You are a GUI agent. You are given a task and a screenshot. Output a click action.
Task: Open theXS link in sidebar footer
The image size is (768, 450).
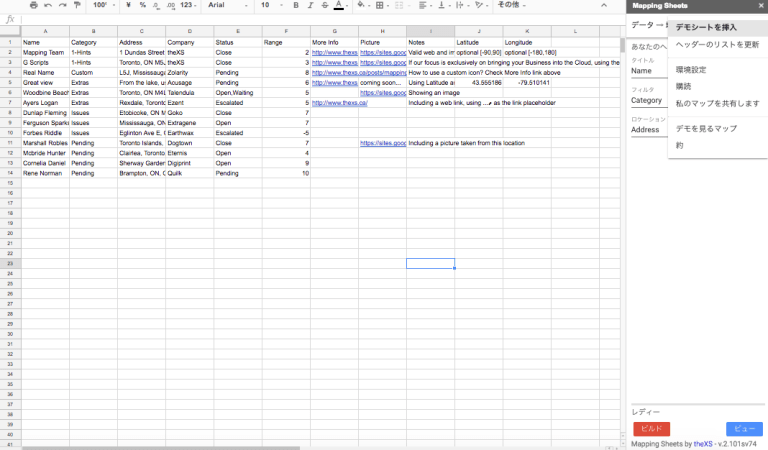703,444
